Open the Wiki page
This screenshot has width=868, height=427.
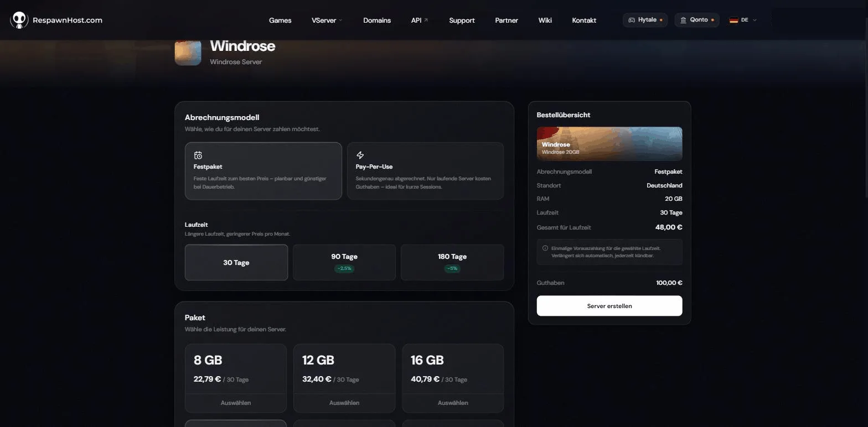(545, 20)
